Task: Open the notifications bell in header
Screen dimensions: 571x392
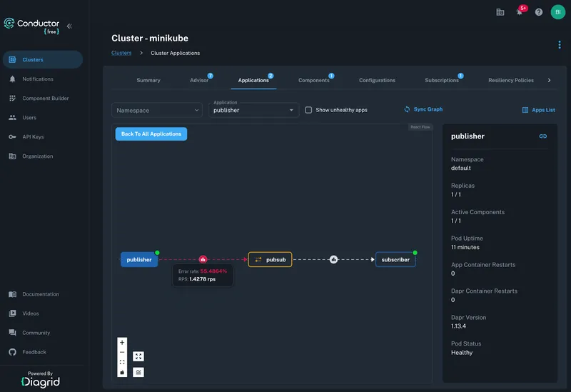Action: point(520,12)
